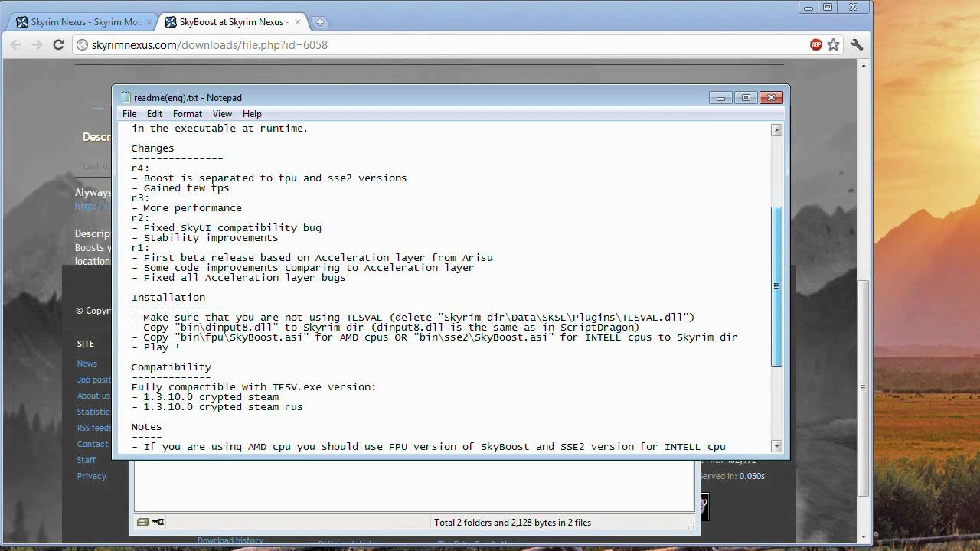
Task: Maximize the Chrome browser window
Action: click(828, 7)
